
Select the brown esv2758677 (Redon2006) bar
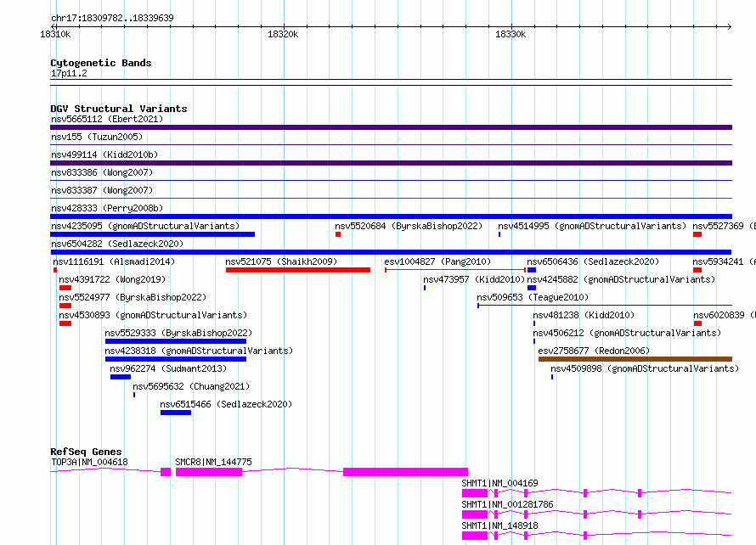click(635, 359)
